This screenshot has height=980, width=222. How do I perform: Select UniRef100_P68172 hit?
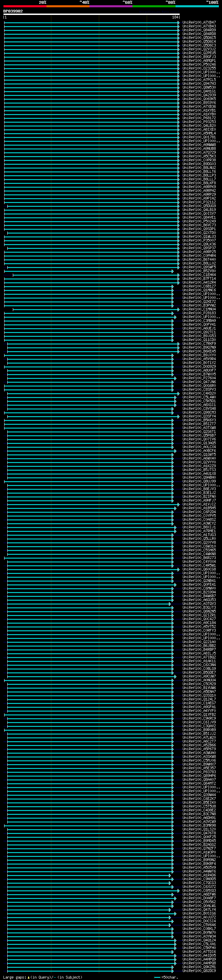click(x=199, y=118)
